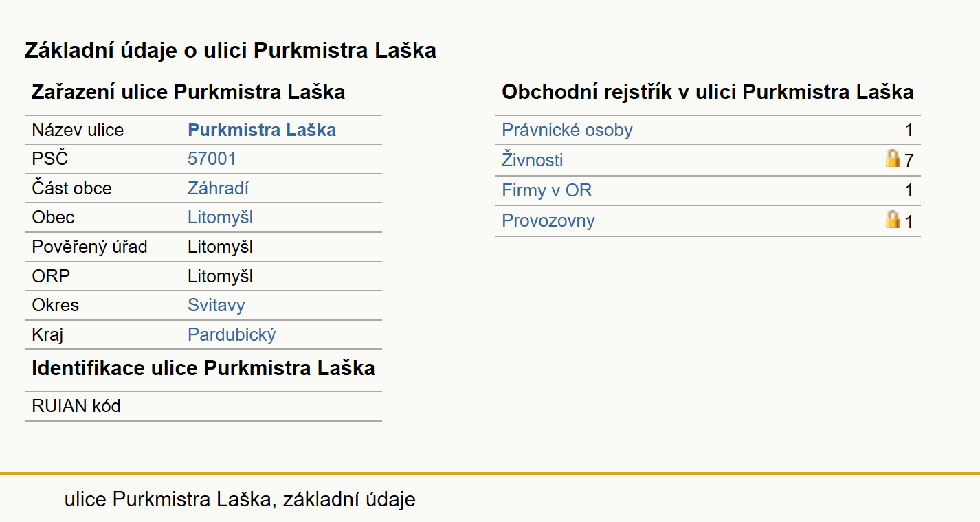This screenshot has height=522, width=980.
Task: Open the Litomyšl municipality link
Action: pyautogui.click(x=220, y=218)
